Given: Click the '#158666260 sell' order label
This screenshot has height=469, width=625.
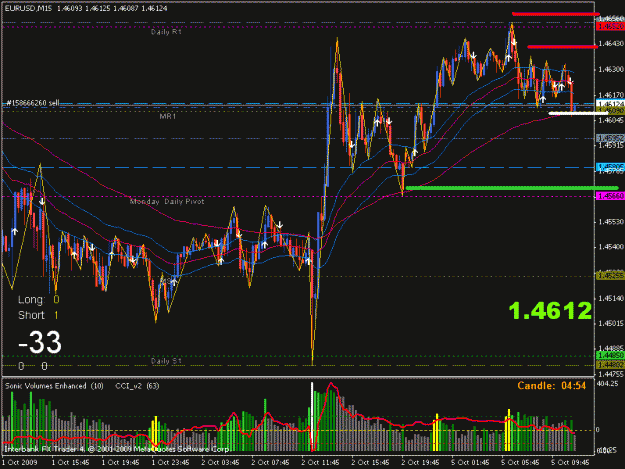Looking at the screenshot, I should (x=32, y=103).
